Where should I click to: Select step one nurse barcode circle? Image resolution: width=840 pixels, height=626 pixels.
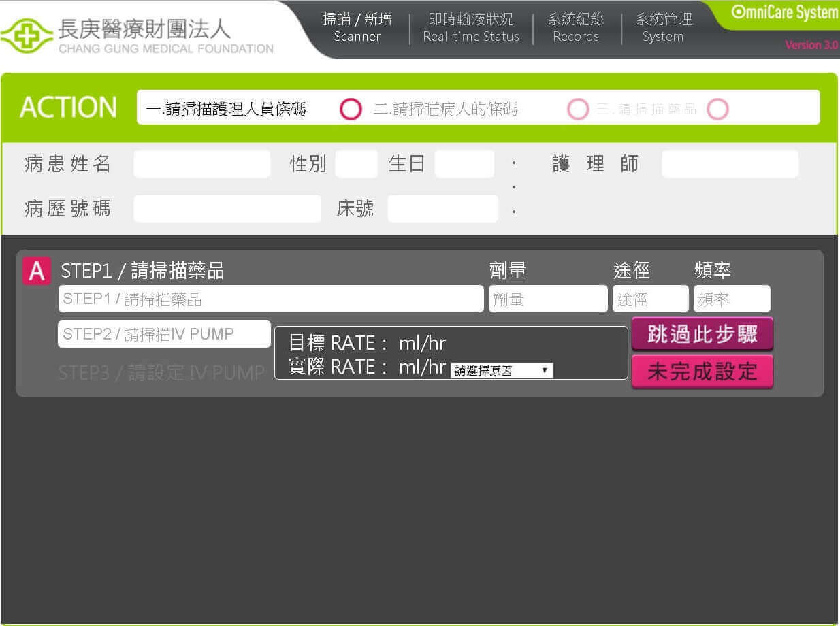pos(351,109)
